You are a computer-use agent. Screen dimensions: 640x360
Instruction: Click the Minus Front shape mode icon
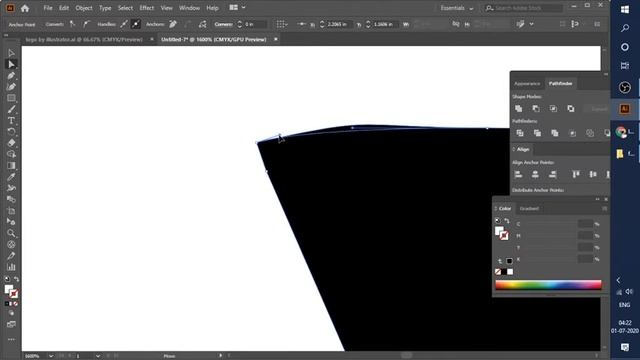(x=536, y=109)
